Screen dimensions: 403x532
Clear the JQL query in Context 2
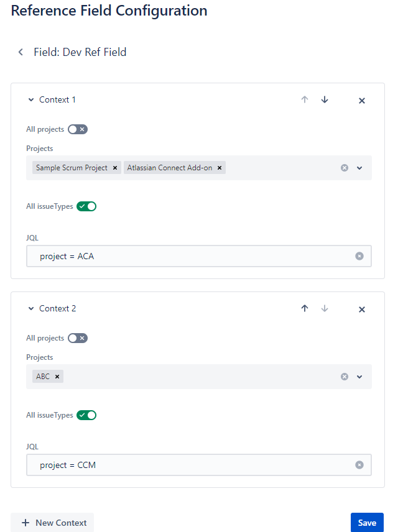click(x=359, y=465)
